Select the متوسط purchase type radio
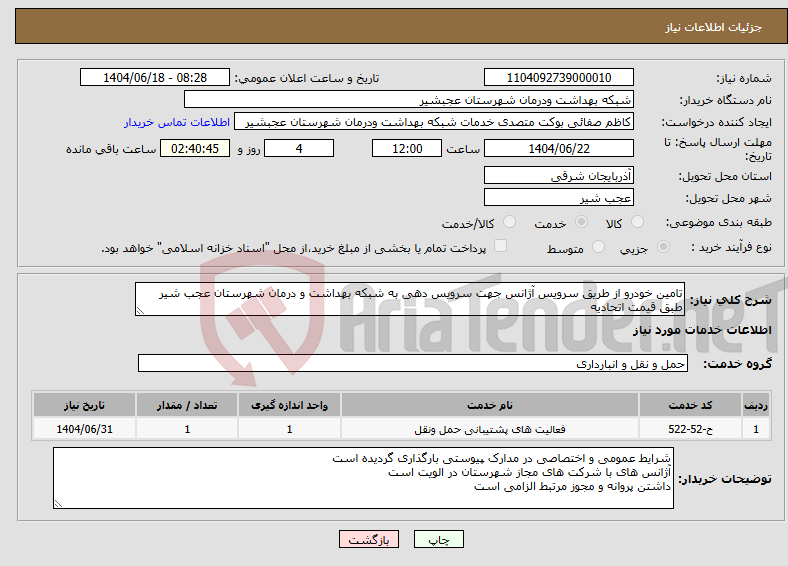 pyautogui.click(x=598, y=246)
